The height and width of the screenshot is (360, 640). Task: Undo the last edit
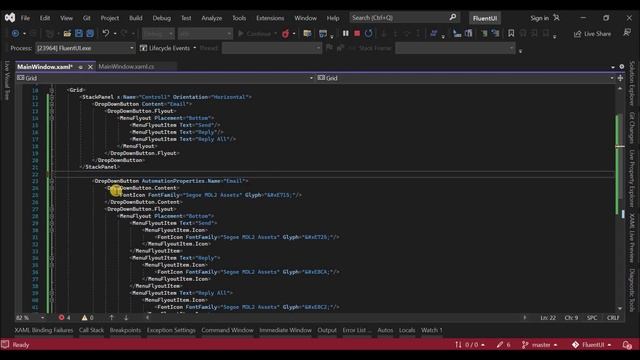tap(106, 33)
